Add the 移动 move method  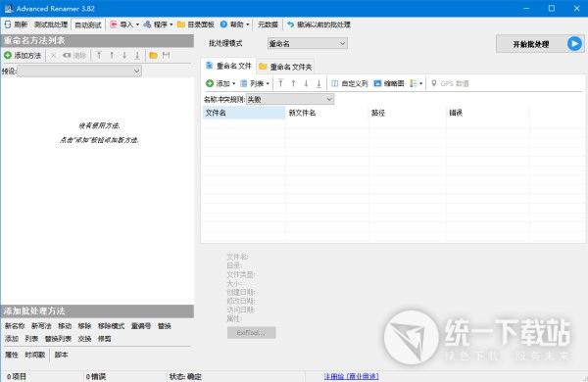click(65, 326)
